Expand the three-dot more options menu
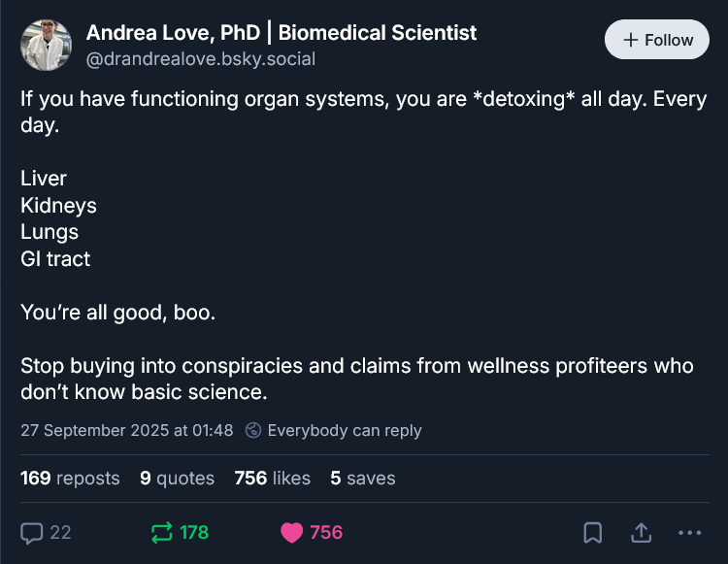The width and height of the screenshot is (728, 564). click(x=689, y=532)
